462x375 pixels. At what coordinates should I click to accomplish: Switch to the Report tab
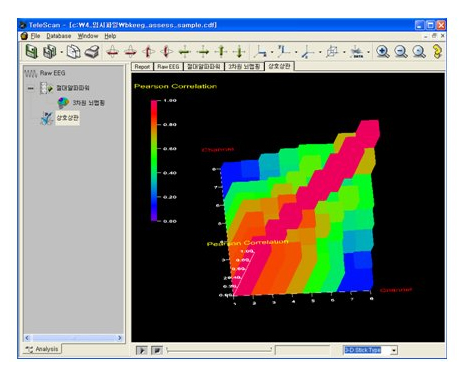[x=142, y=67]
